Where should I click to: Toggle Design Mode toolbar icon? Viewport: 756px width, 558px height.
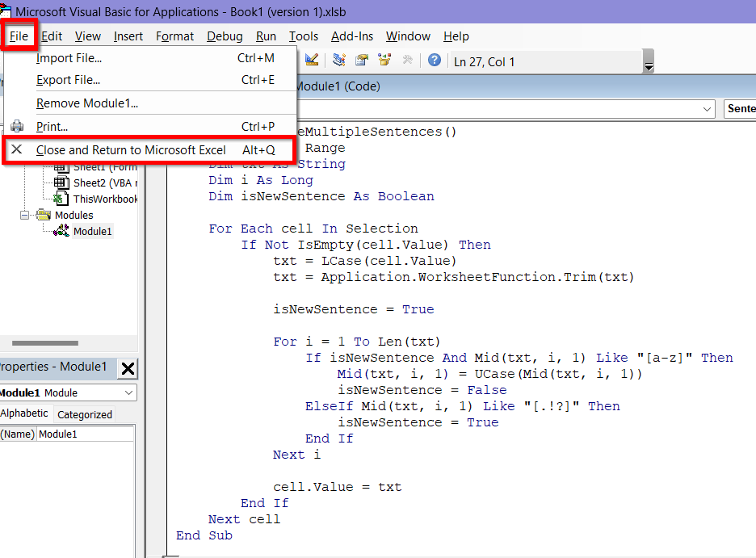312,61
